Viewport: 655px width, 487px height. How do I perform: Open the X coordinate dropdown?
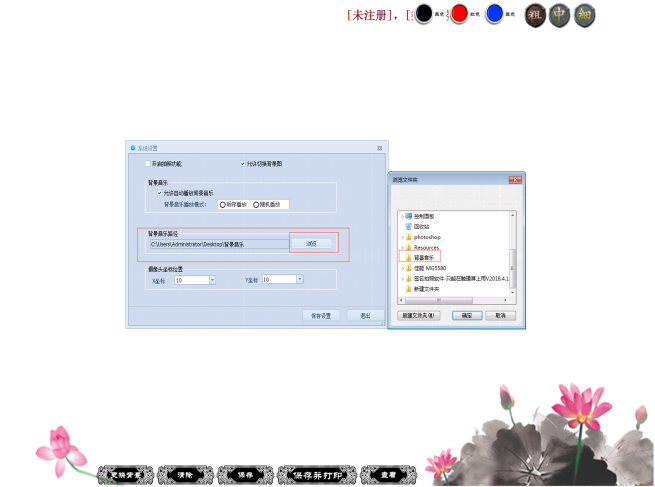[x=212, y=280]
